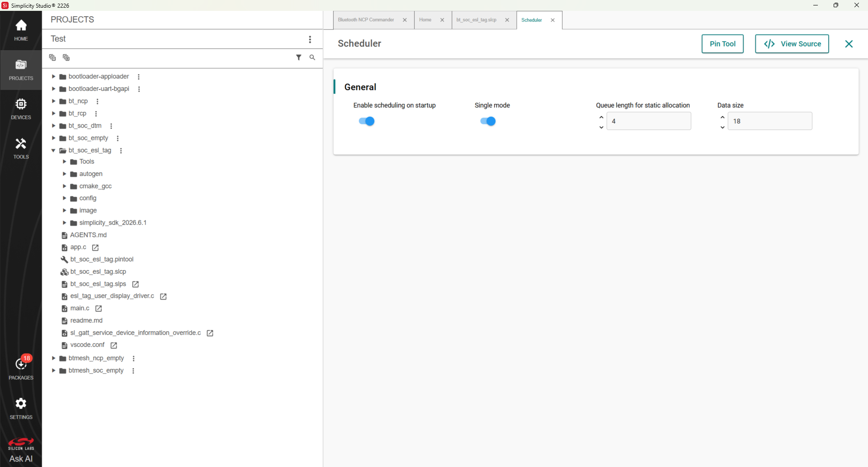Expand the bootloader-apploader project
This screenshot has width=868, height=467.
tap(53, 76)
